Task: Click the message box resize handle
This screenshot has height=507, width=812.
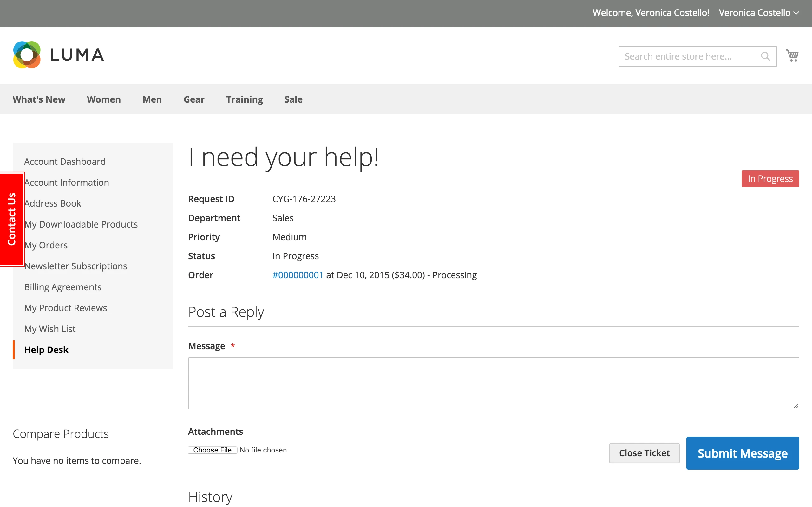Action: 796,406
